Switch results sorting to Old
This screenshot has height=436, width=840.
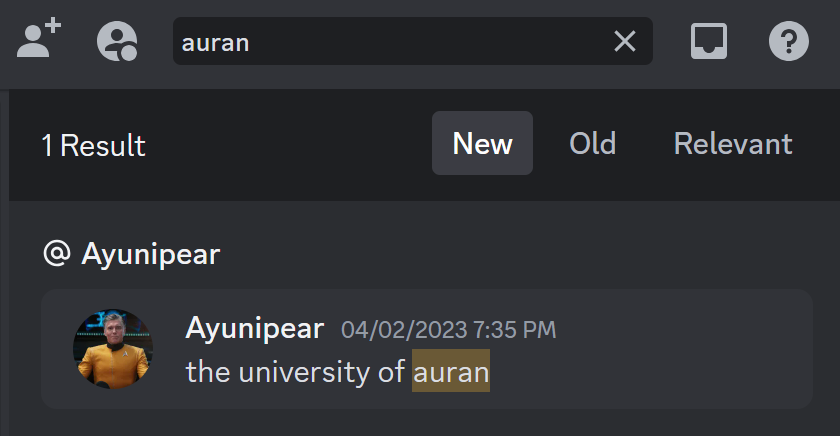tap(592, 144)
